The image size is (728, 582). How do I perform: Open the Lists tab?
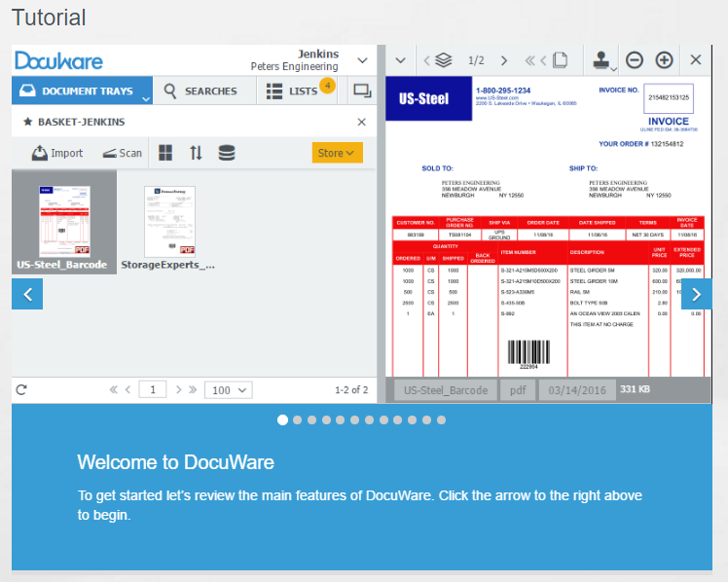pos(294,91)
